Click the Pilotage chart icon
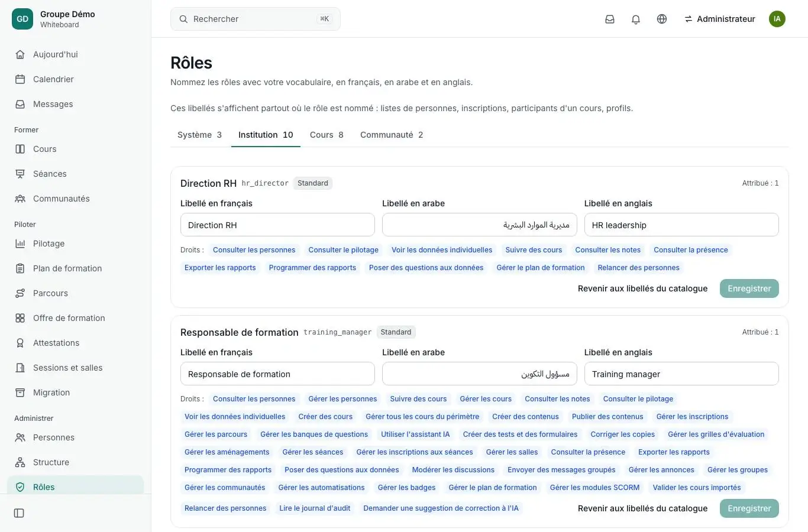808x532 pixels. tap(20, 244)
